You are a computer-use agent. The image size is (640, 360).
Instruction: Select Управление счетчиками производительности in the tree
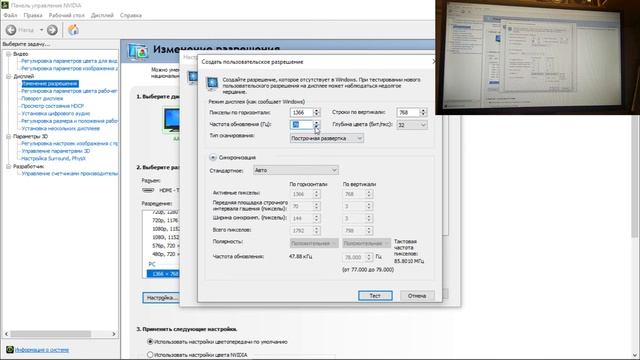coord(69,173)
